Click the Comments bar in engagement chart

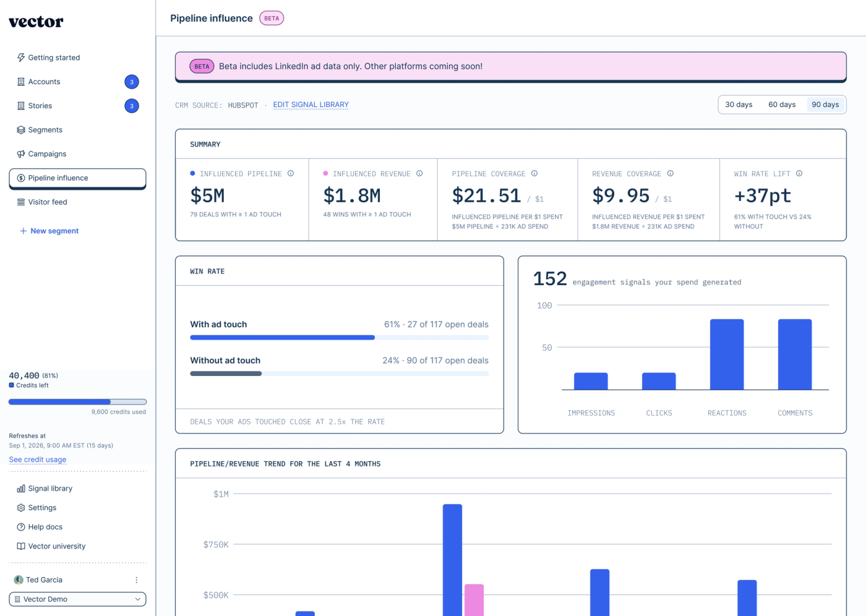tap(795, 354)
